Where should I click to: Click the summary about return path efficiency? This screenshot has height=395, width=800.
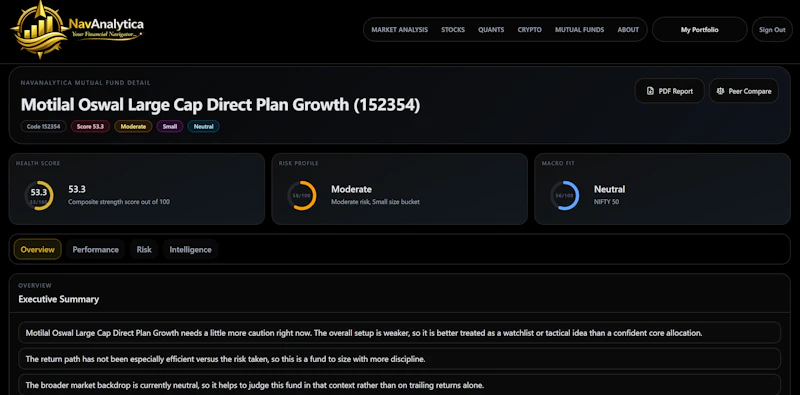[399, 359]
